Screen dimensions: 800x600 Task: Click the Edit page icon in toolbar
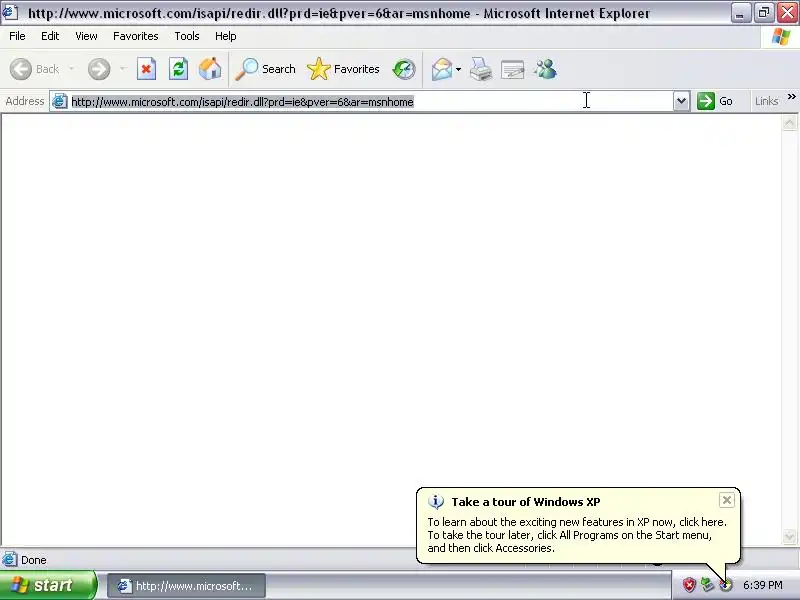pos(513,69)
